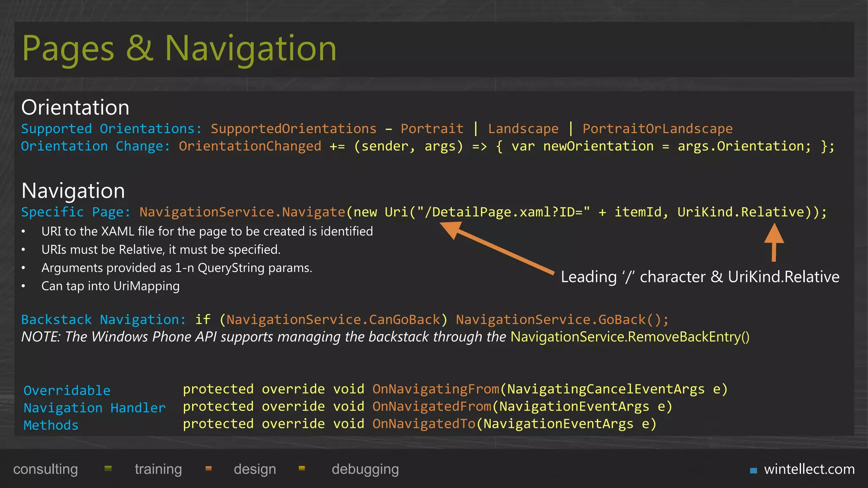
Task: Click the debugging footer label
Action: click(x=365, y=469)
